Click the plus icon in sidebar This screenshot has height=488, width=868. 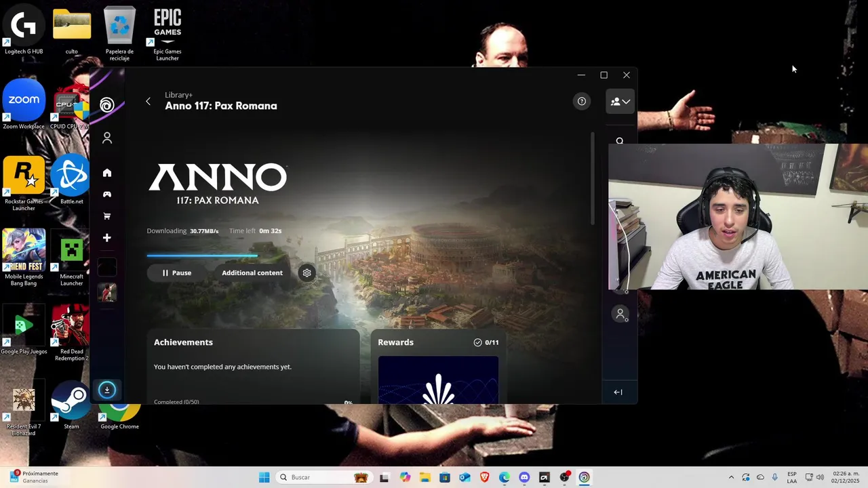106,238
